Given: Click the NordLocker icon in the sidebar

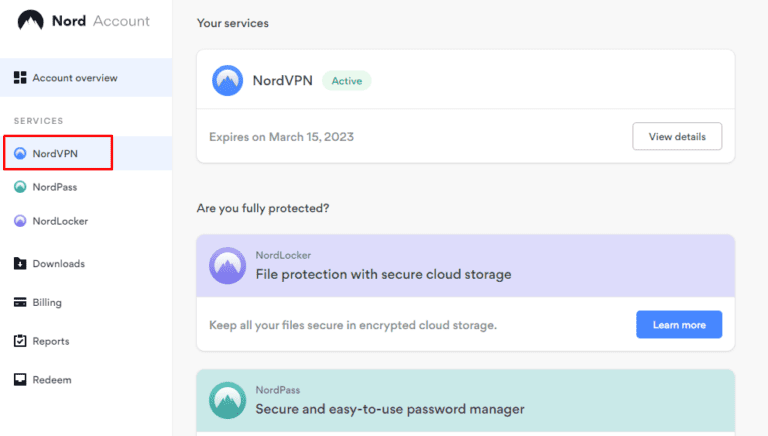Looking at the screenshot, I should coord(20,221).
